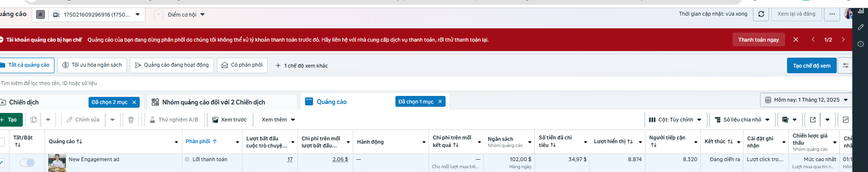Click the Điểm cơ hội score circle
Viewport: 868px width, 172px height.
click(159, 15)
